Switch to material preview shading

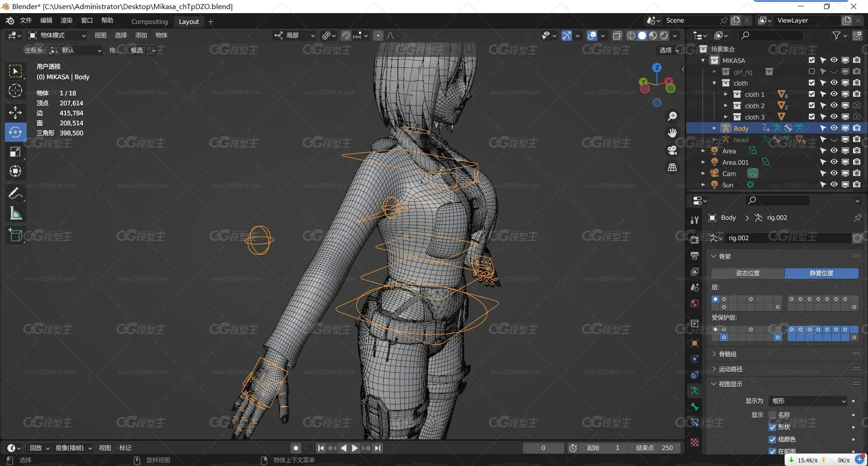[653, 35]
